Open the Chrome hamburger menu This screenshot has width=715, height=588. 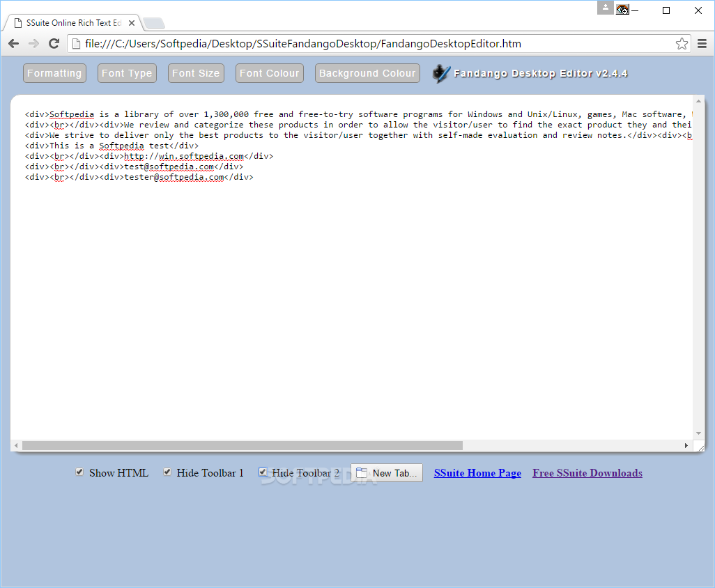(702, 44)
